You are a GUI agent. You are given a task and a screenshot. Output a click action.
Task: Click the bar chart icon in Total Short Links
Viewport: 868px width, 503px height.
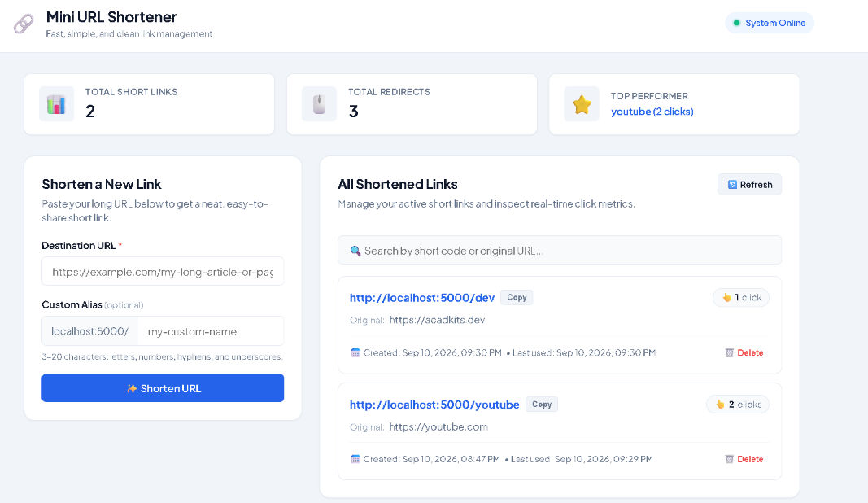[56, 104]
